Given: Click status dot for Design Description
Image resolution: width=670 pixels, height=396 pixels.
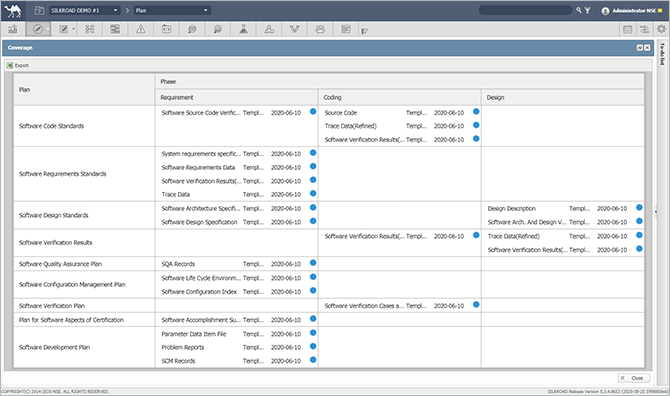Looking at the screenshot, I should click(639, 208).
